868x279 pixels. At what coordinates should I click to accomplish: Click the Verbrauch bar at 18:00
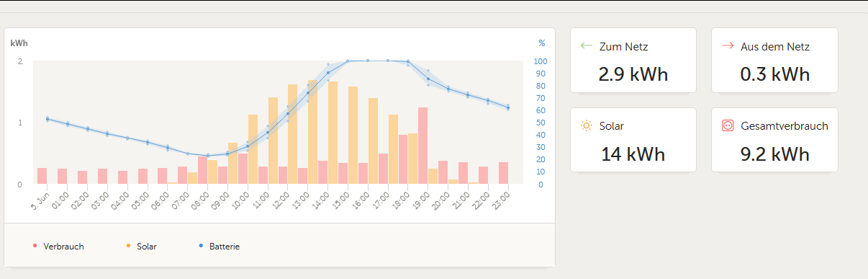pyautogui.click(x=402, y=159)
